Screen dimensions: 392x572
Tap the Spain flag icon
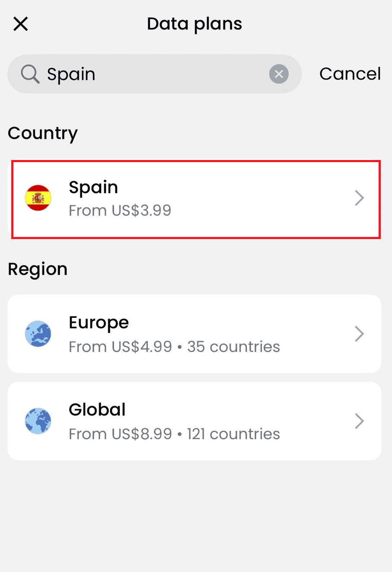tap(38, 198)
